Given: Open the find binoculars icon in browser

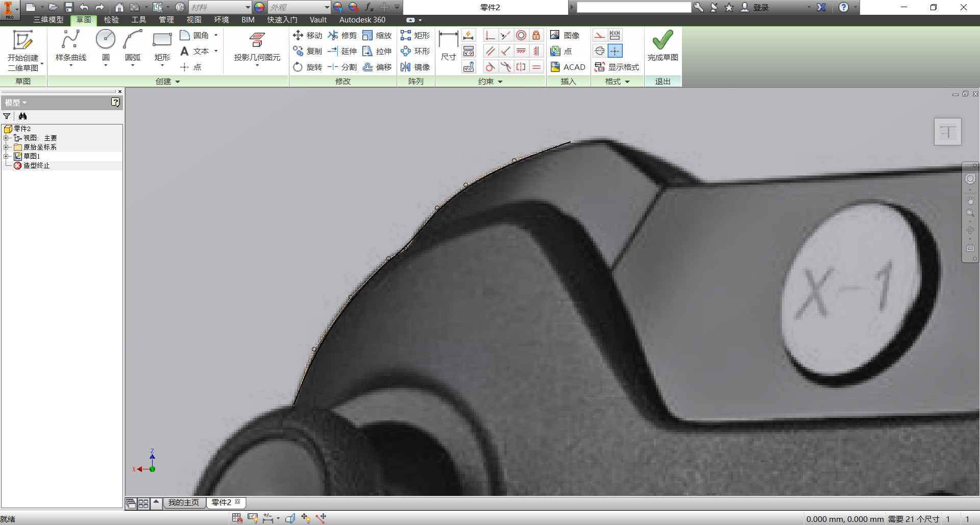Looking at the screenshot, I should [22, 116].
